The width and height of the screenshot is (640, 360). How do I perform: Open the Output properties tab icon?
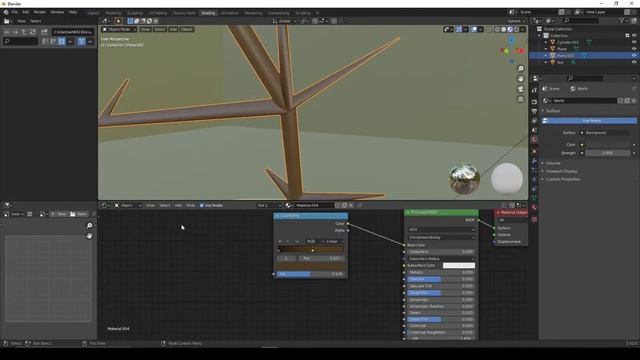[534, 111]
